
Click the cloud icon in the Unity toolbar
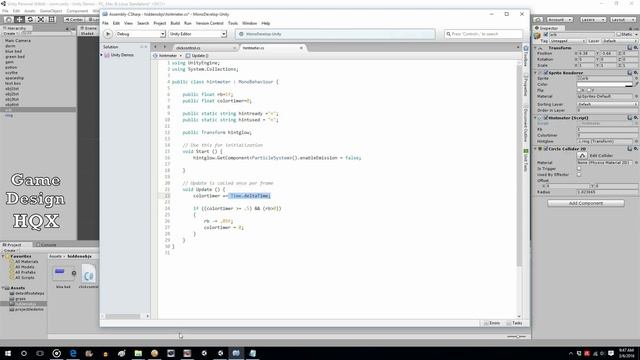pos(538,20)
